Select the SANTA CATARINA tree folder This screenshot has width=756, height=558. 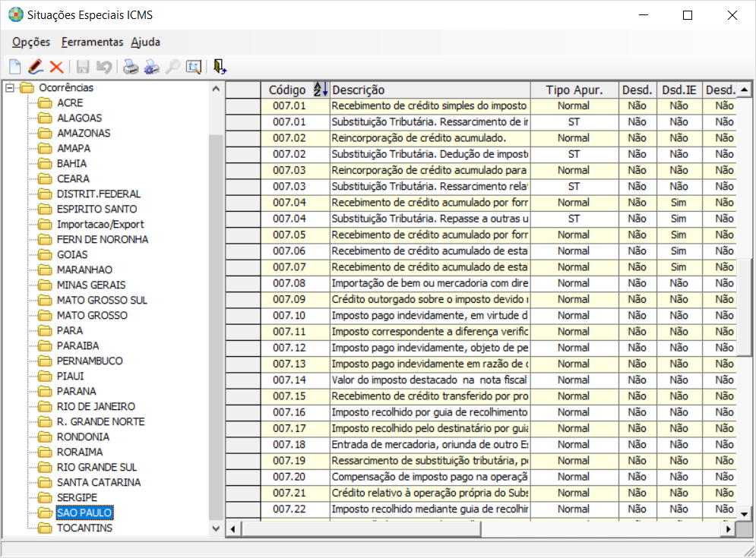click(98, 482)
